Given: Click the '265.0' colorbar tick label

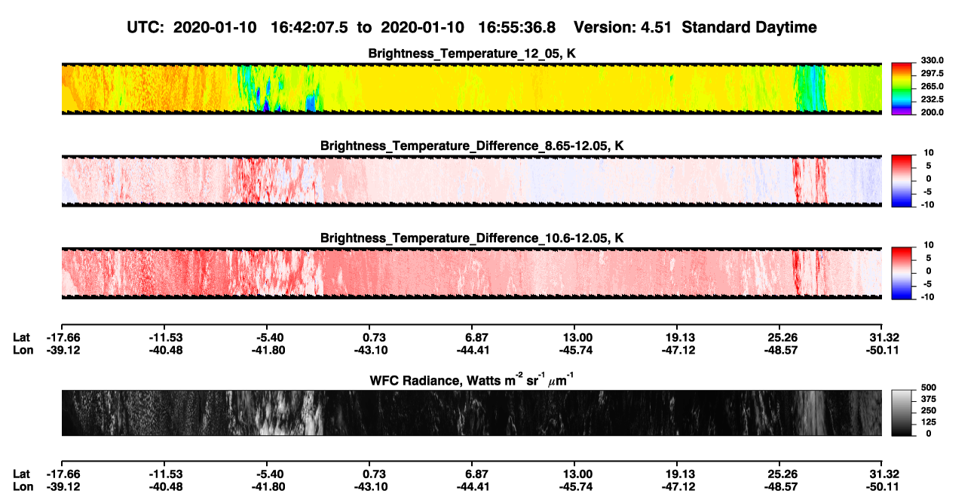Looking at the screenshot, I should tap(933, 87).
